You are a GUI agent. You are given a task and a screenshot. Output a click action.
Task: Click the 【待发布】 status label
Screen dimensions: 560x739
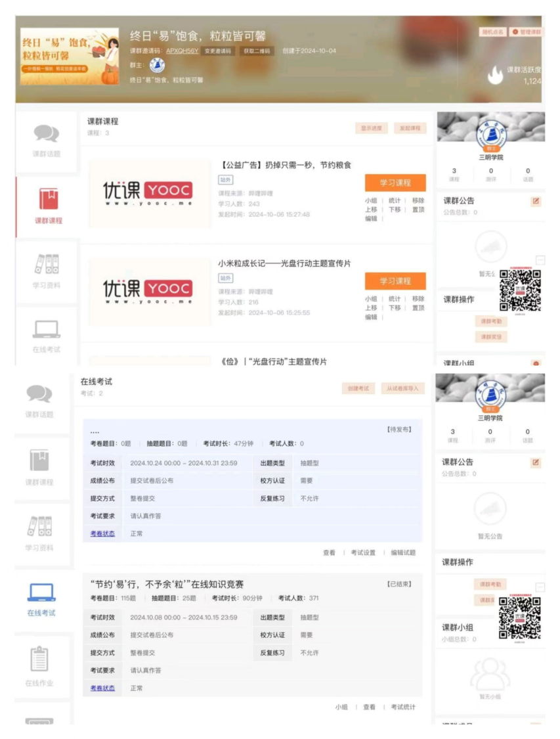pos(399,430)
